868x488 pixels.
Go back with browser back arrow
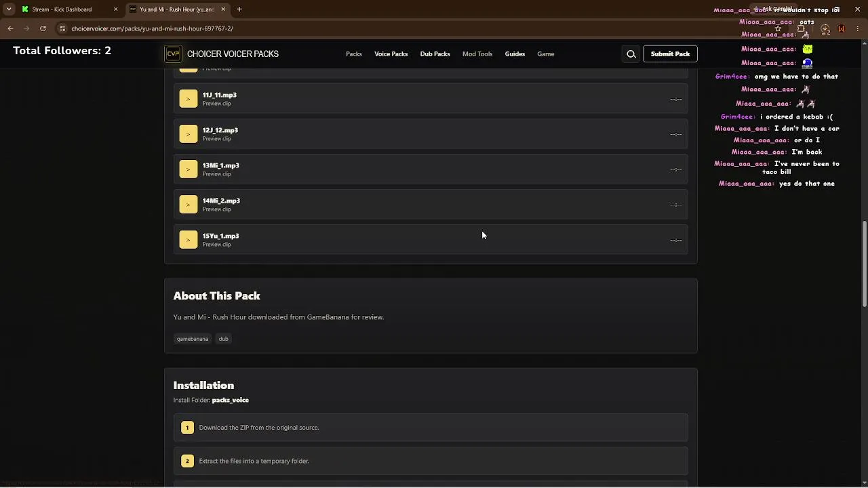tap(10, 28)
